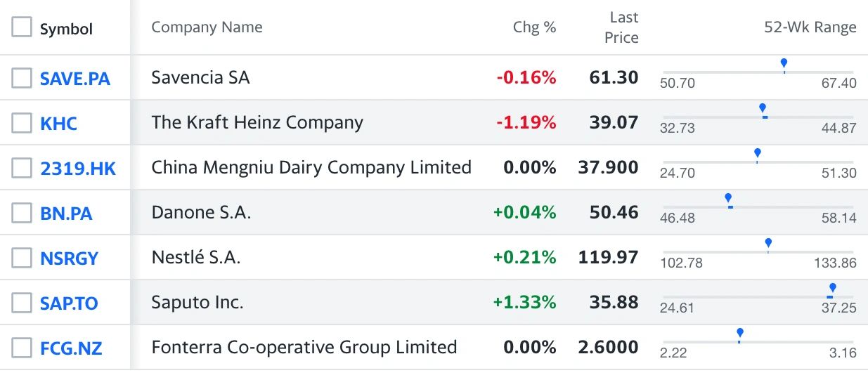Open the NSRGY quote link
The width and height of the screenshot is (868, 380).
(x=69, y=258)
